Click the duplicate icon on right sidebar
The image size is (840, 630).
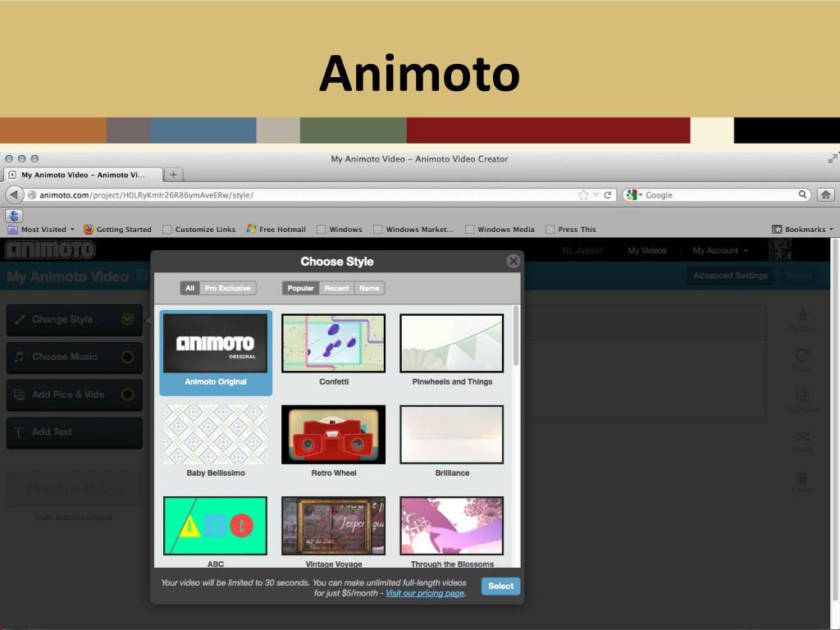click(802, 396)
